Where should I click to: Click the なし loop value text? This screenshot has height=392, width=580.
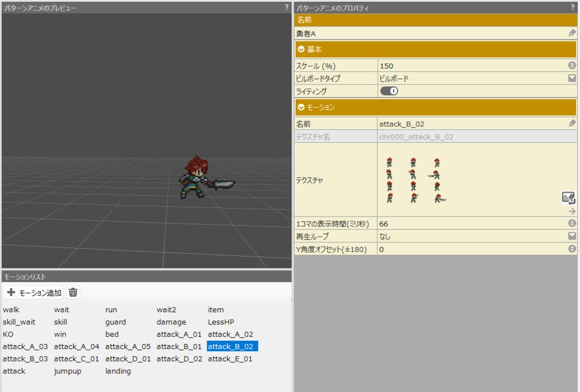[385, 236]
